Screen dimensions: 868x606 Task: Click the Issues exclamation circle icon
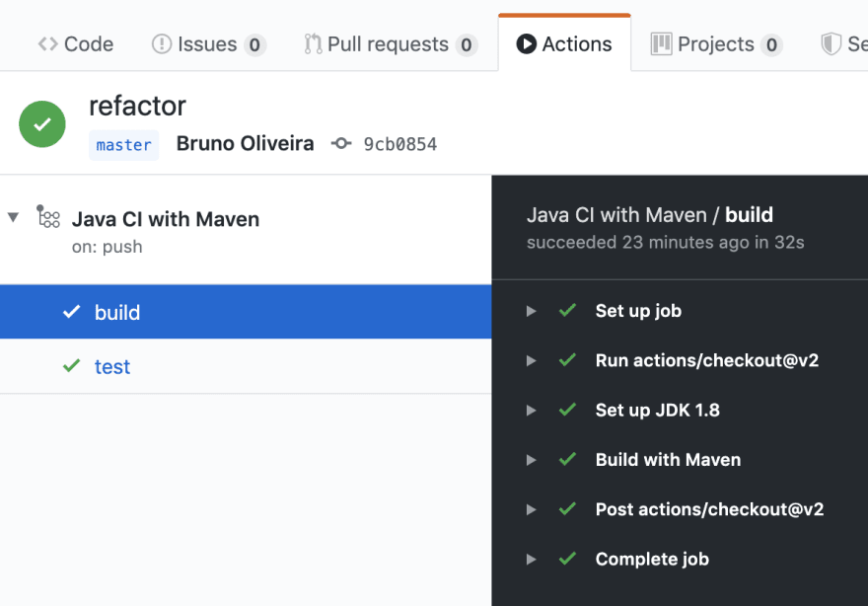[x=162, y=44]
